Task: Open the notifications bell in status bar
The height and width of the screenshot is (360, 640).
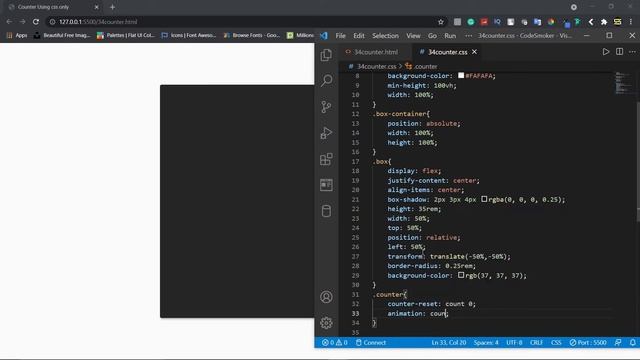Action: pos(632,342)
